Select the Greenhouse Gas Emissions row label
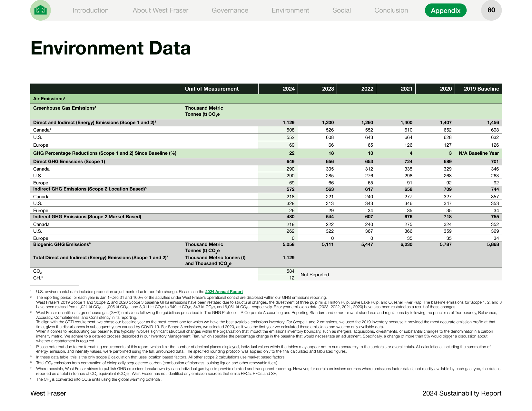532x411 pixels. (65, 108)
